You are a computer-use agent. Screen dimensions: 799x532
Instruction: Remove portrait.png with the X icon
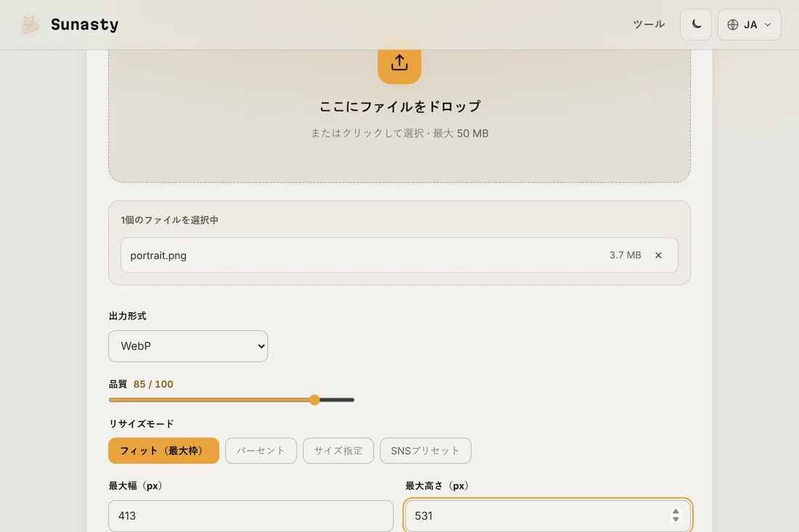658,255
